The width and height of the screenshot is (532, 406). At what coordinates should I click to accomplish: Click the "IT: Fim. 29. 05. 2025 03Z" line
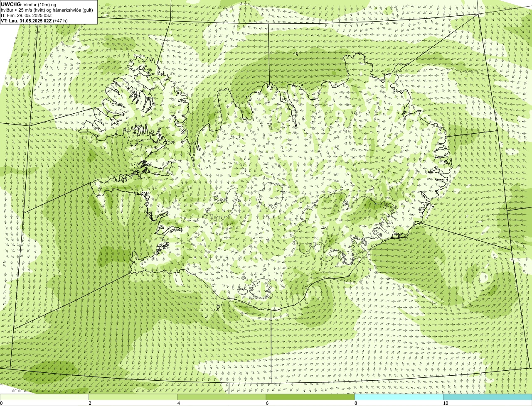(27, 15)
